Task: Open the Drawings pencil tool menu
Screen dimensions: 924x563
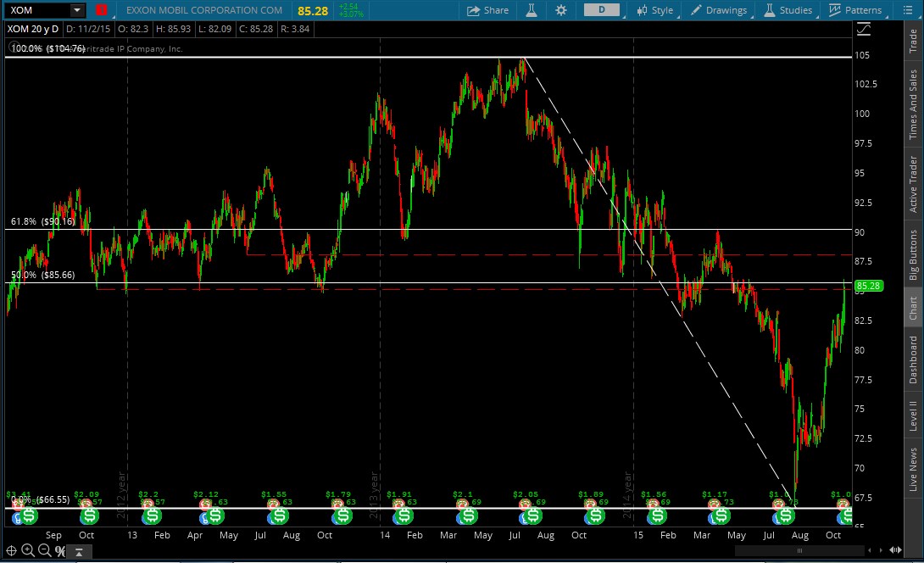Action: point(718,10)
